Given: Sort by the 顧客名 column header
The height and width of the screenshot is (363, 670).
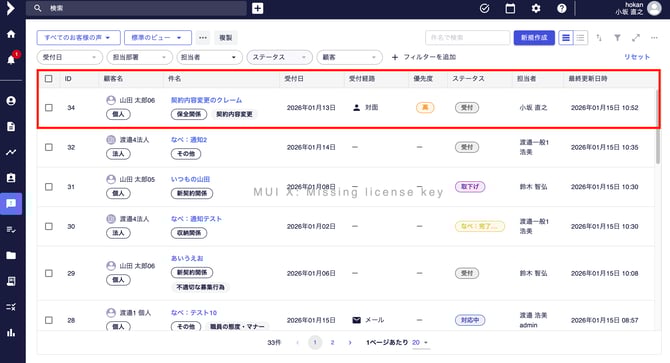Looking at the screenshot, I should point(113,79).
